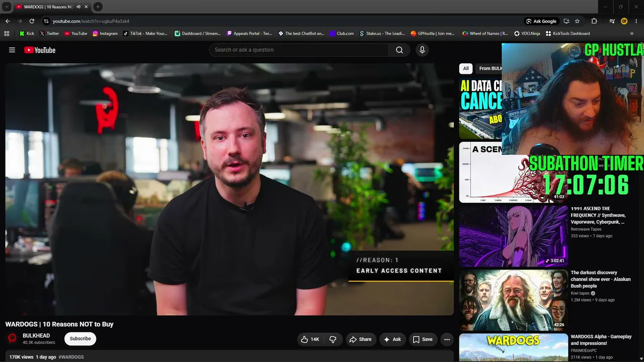Start voice search with the microphone
The image size is (644, 362).
(x=422, y=50)
